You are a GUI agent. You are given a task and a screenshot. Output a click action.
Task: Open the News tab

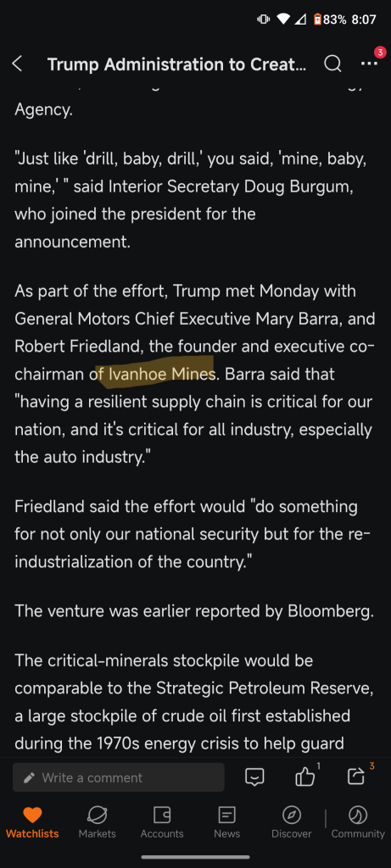(x=227, y=822)
